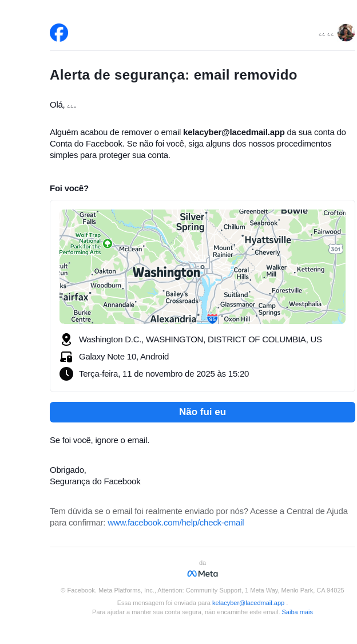
Task: Click the Galaxy Note 10, Android text
Action: (124, 357)
